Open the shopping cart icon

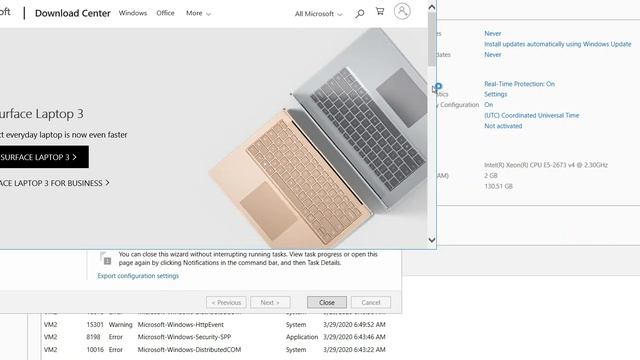coord(380,11)
